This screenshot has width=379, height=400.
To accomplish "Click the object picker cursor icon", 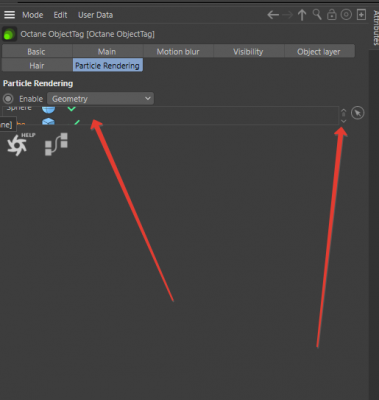I will 358,113.
